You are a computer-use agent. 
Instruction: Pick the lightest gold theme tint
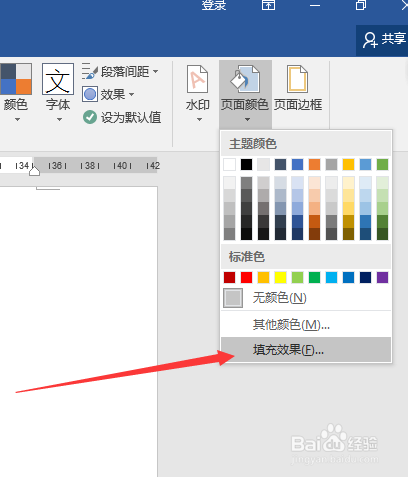[348, 183]
